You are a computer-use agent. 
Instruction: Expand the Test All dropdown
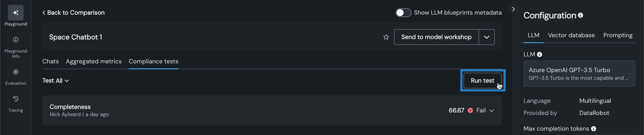pyautogui.click(x=55, y=81)
